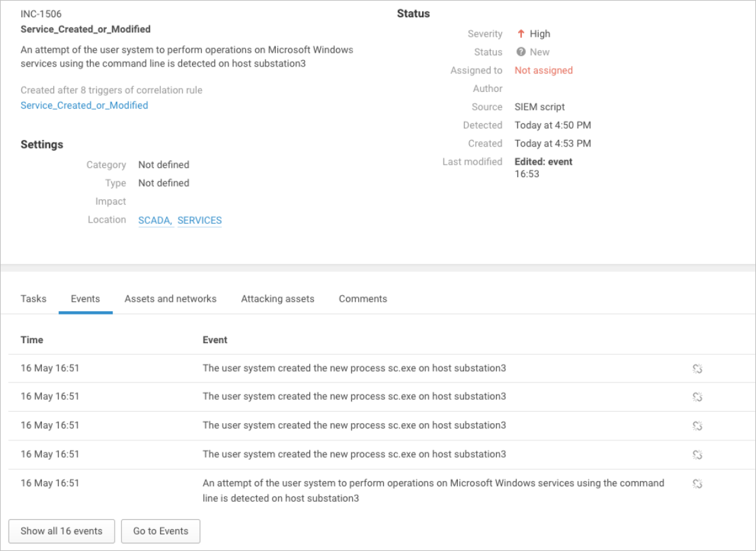756x551 pixels.
Task: Click the Time column header
Action: [32, 340]
